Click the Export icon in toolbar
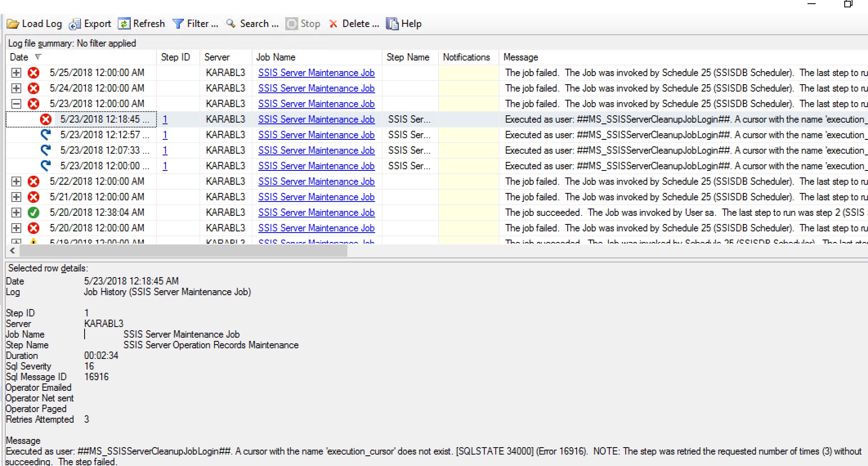Viewport: 868px width, 466px height. (75, 24)
